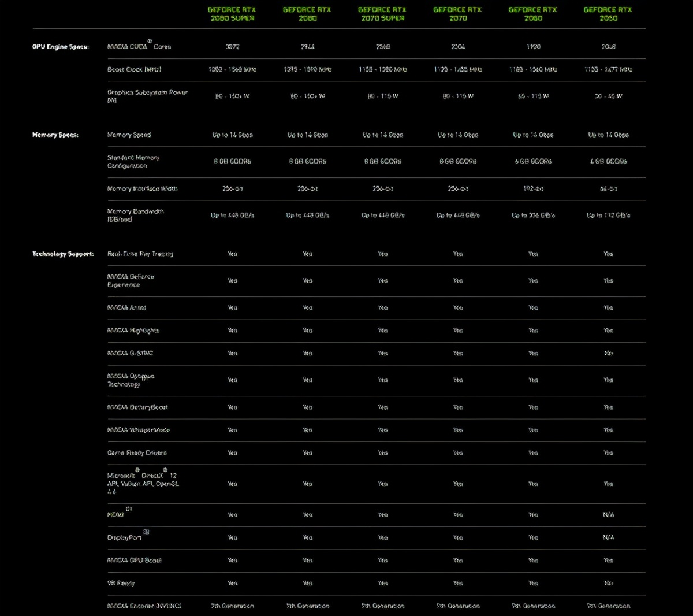
Task: Open the DisplayPort footnote reference marker
Action: coord(145,532)
